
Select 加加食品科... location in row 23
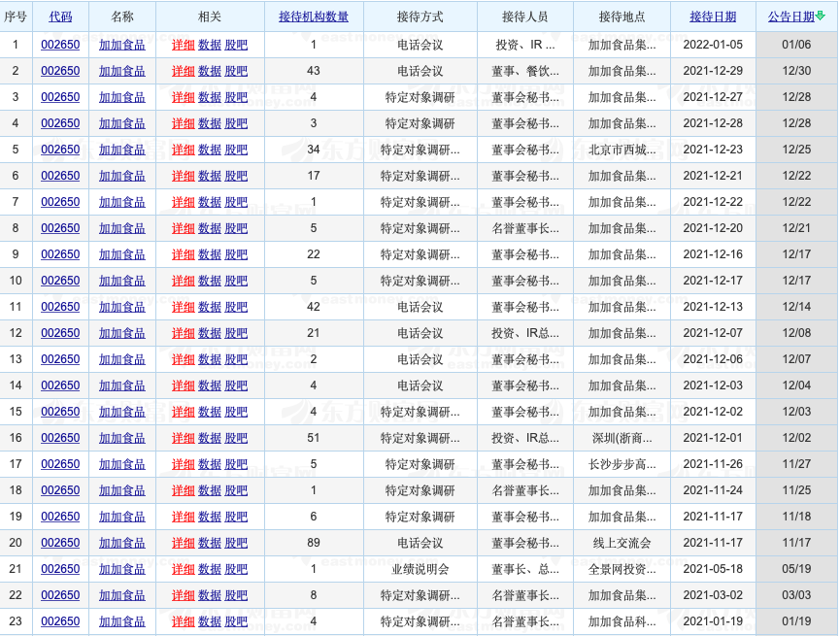622,621
